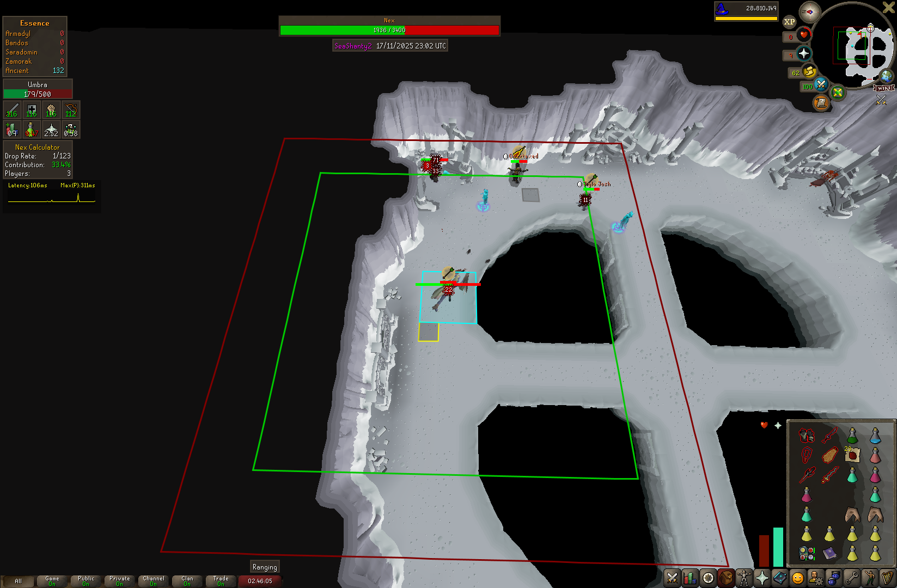Open the Prayer tab

pyautogui.click(x=762, y=578)
